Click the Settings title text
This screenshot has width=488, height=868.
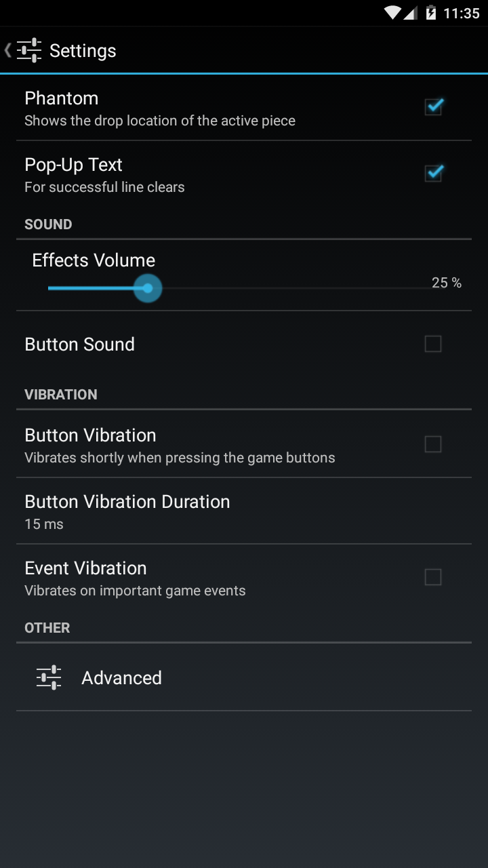coord(83,51)
